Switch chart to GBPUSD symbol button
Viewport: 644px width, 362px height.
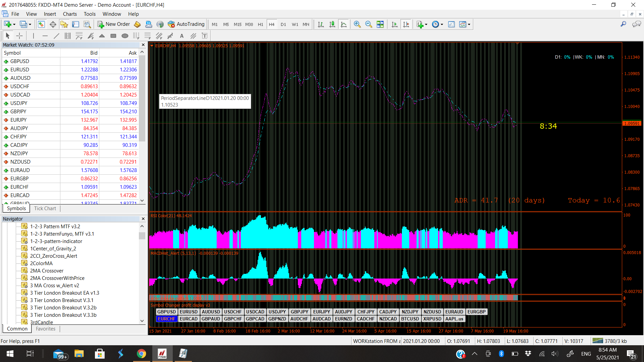pyautogui.click(x=166, y=312)
